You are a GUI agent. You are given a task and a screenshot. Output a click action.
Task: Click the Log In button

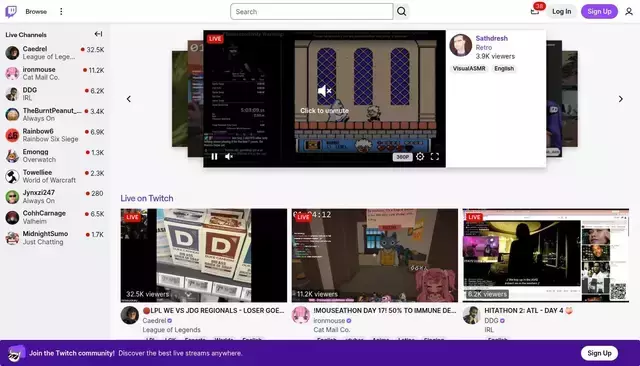562,11
